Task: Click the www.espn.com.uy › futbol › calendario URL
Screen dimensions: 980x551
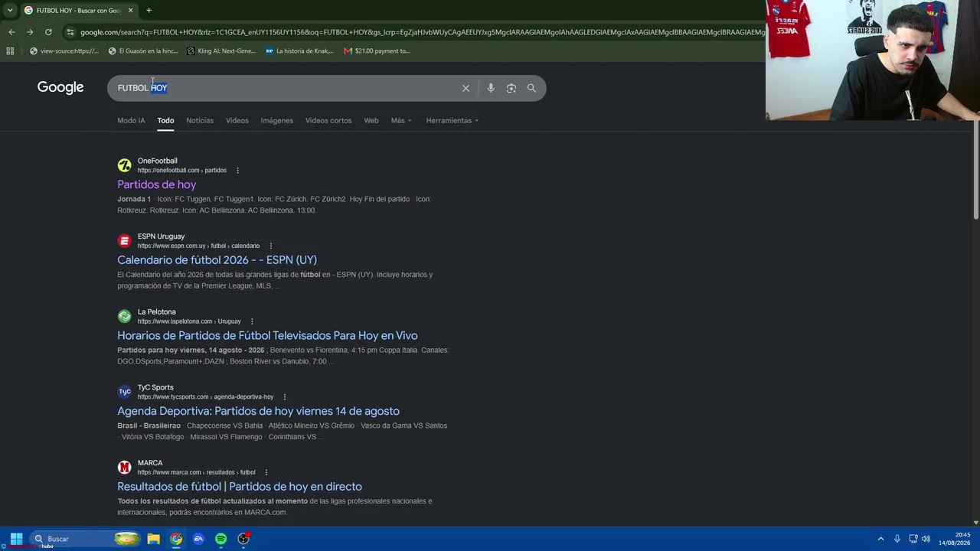Action: (198, 246)
